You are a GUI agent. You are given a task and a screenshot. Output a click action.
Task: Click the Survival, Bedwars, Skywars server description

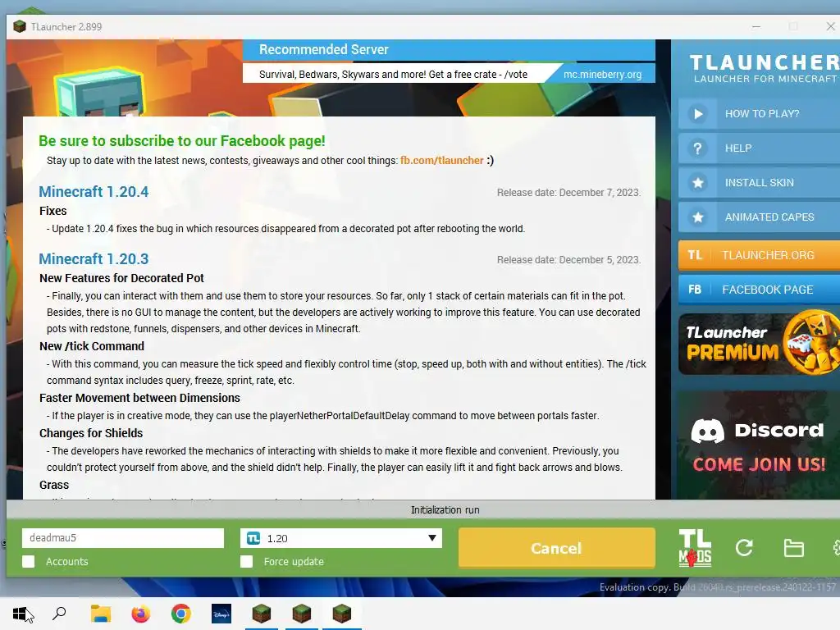click(393, 75)
